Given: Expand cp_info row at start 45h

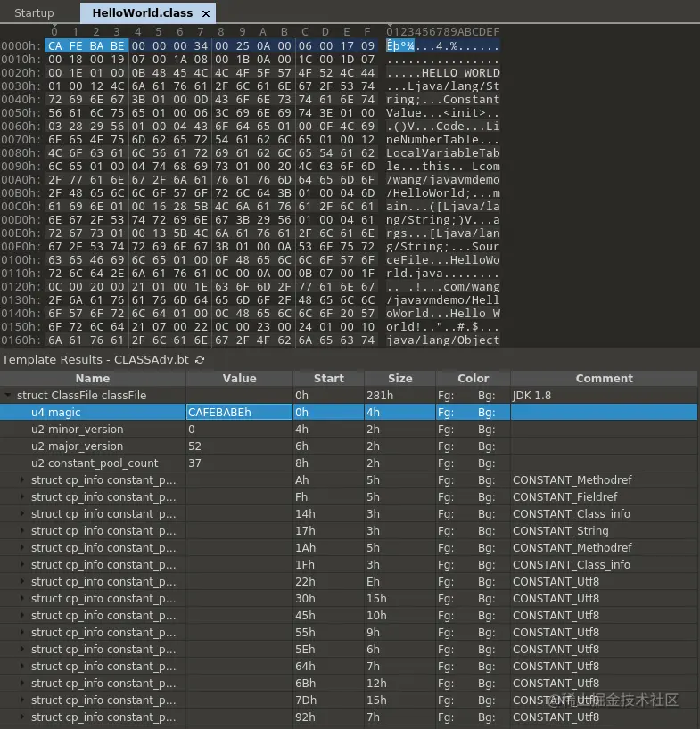Looking at the screenshot, I should pos(22,615).
